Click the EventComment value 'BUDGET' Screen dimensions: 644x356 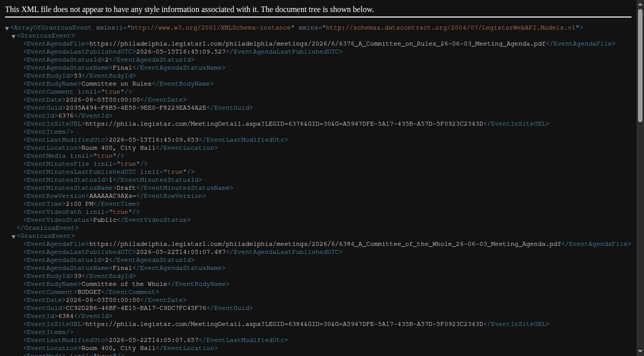tap(89, 292)
